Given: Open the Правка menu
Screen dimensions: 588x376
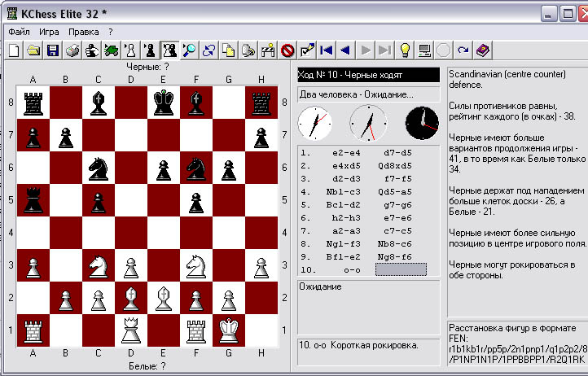Looking at the screenshot, I should pos(84,32).
